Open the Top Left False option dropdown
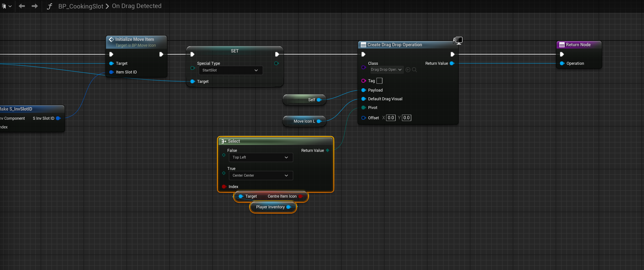 coord(260,157)
